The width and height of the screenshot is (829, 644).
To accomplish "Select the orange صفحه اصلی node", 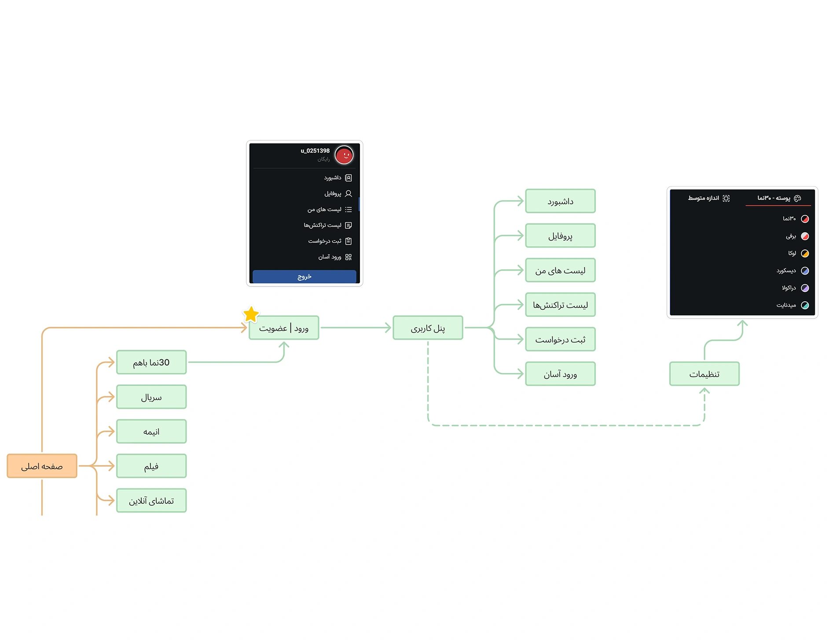I will click(42, 466).
